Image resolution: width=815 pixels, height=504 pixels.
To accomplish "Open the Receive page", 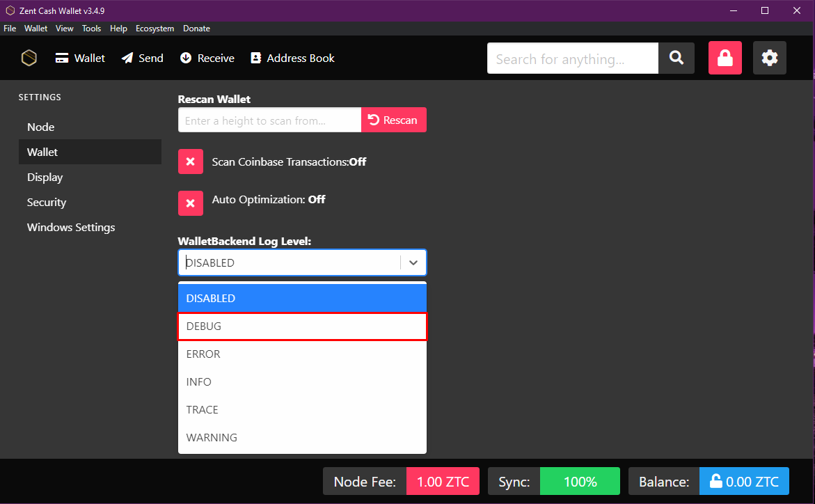I will click(x=207, y=58).
